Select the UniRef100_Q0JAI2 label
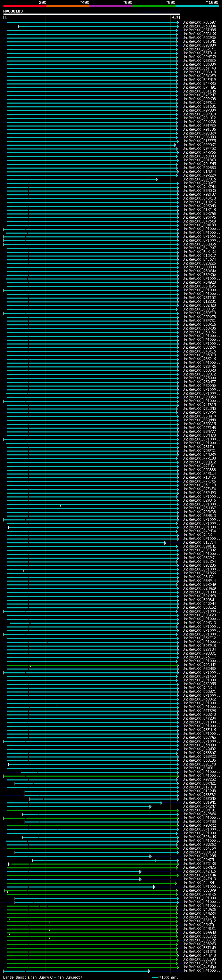Viewport: 222px width, 980px height. (199, 118)
